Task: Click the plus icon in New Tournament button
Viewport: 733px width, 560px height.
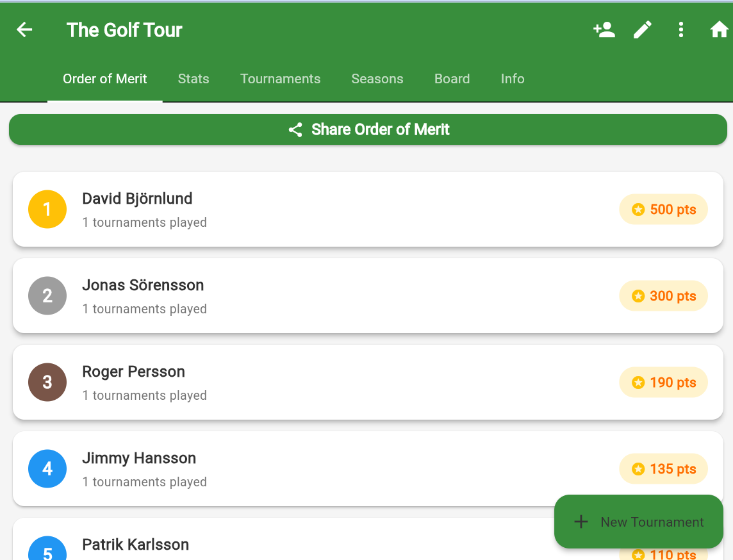Action: (x=581, y=522)
